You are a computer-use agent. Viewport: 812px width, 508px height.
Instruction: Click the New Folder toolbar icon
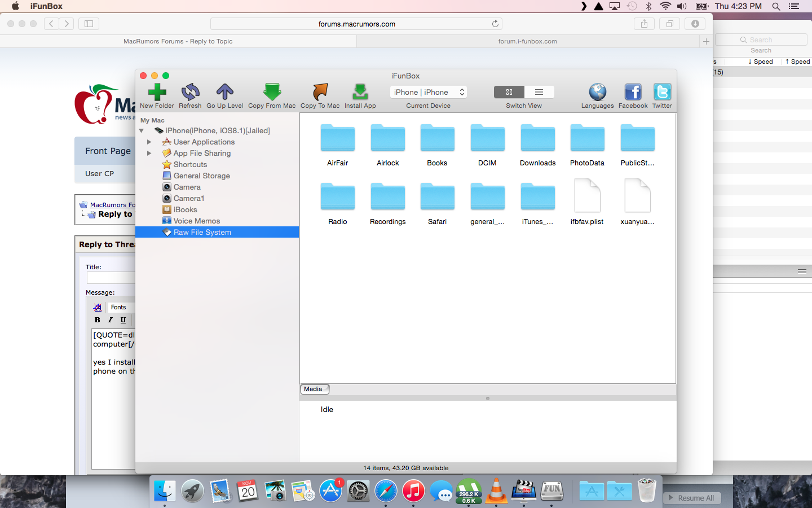click(x=157, y=92)
